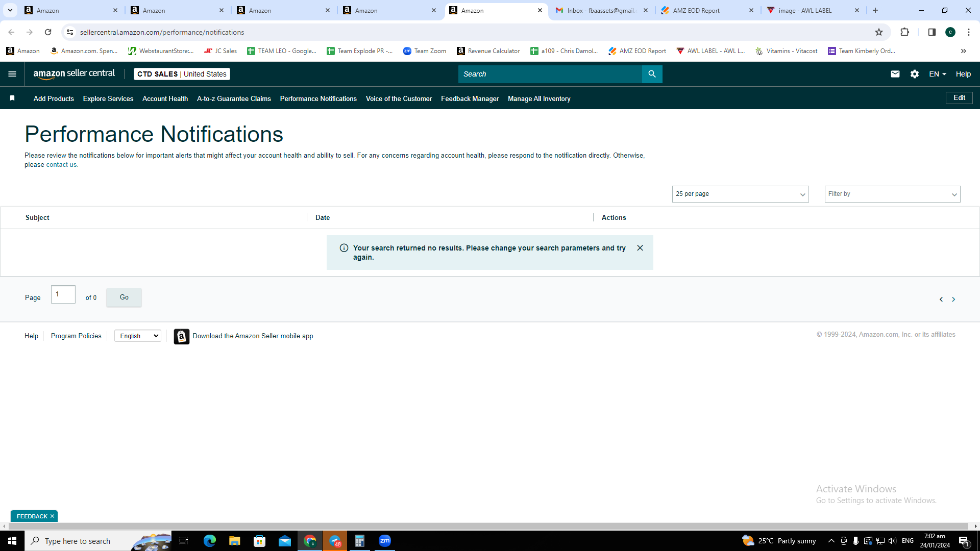This screenshot has width=980, height=551.
Task: Open Chrome three-dot menu
Action: [969, 32]
